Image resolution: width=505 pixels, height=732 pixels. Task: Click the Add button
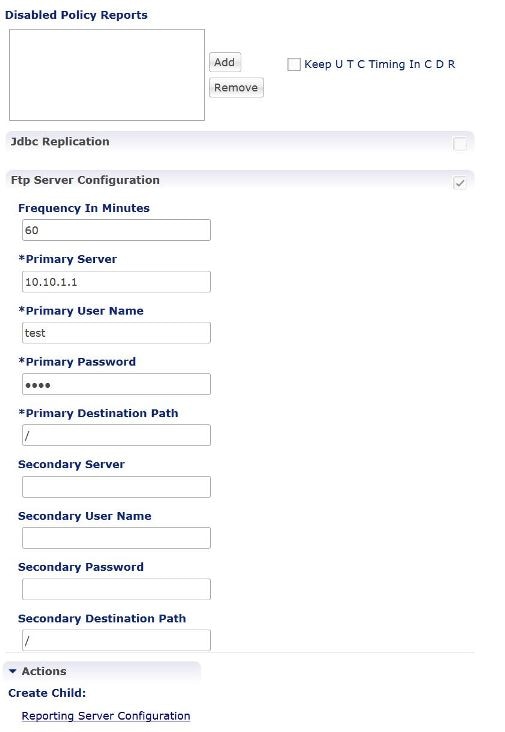pyautogui.click(x=224, y=62)
